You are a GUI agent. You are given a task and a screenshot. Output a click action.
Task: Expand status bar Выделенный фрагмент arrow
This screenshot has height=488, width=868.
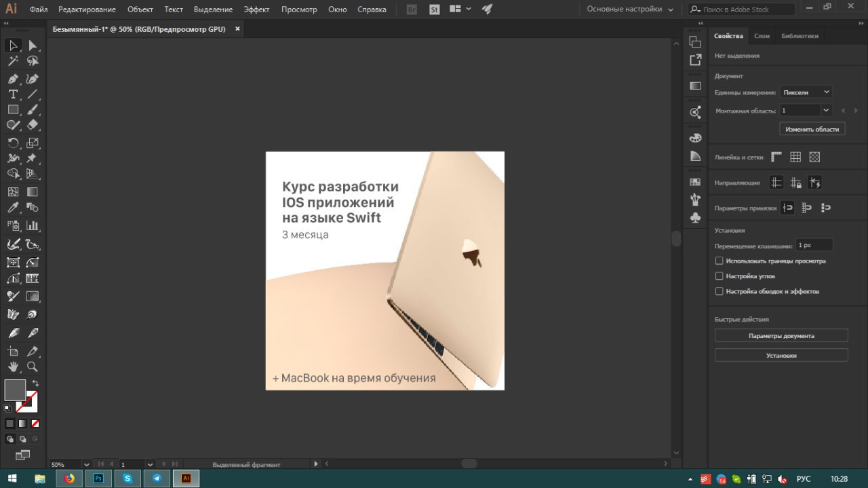315,464
